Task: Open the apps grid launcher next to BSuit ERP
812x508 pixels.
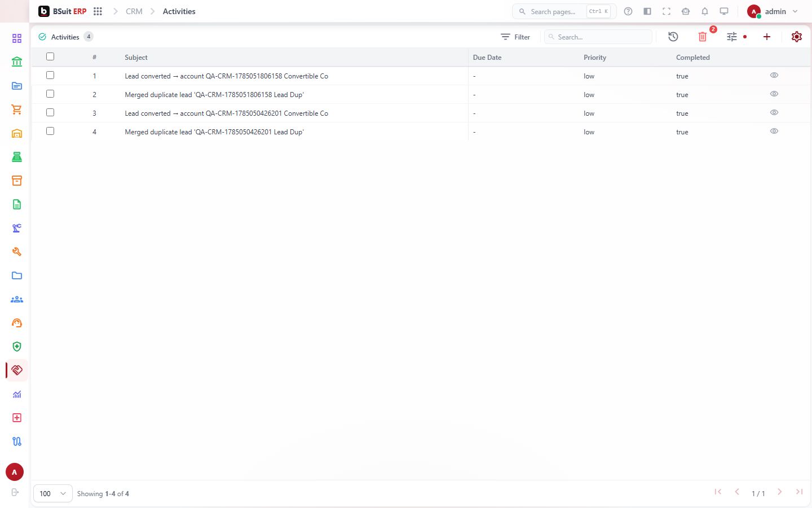Action: coord(98,11)
